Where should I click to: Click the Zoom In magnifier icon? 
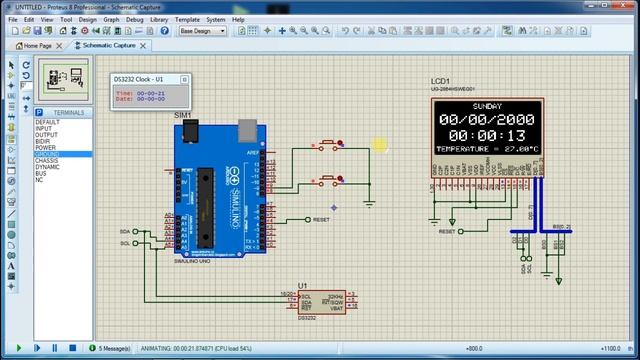[x=293, y=31]
